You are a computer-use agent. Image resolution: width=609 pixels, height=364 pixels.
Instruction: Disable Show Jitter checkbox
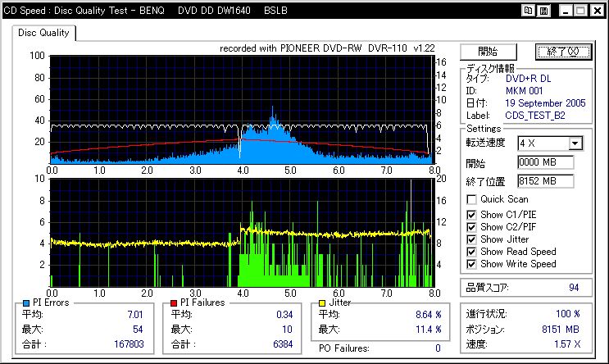point(471,239)
